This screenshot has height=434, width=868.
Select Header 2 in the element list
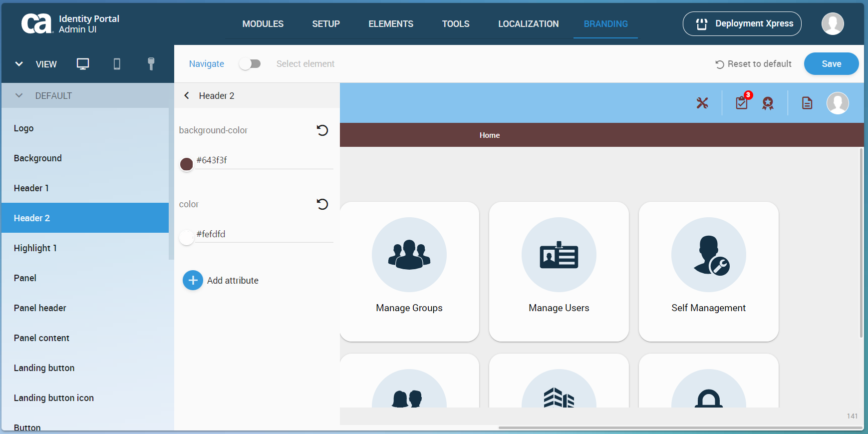tap(85, 218)
